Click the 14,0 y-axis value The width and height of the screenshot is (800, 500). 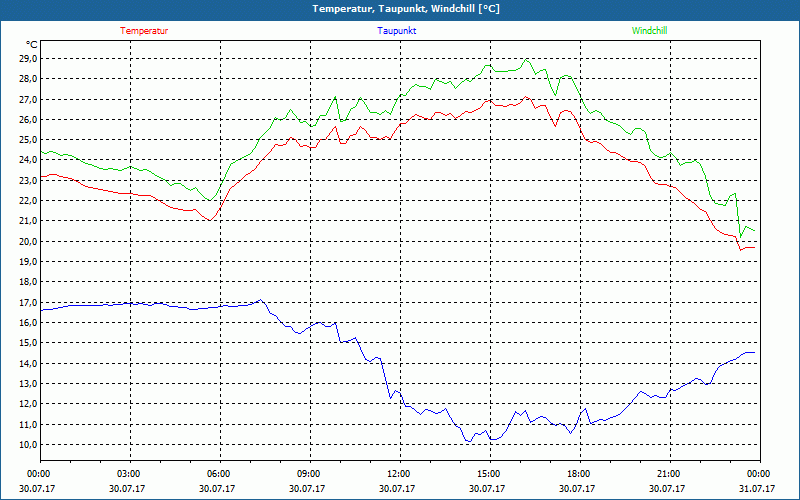(28, 363)
